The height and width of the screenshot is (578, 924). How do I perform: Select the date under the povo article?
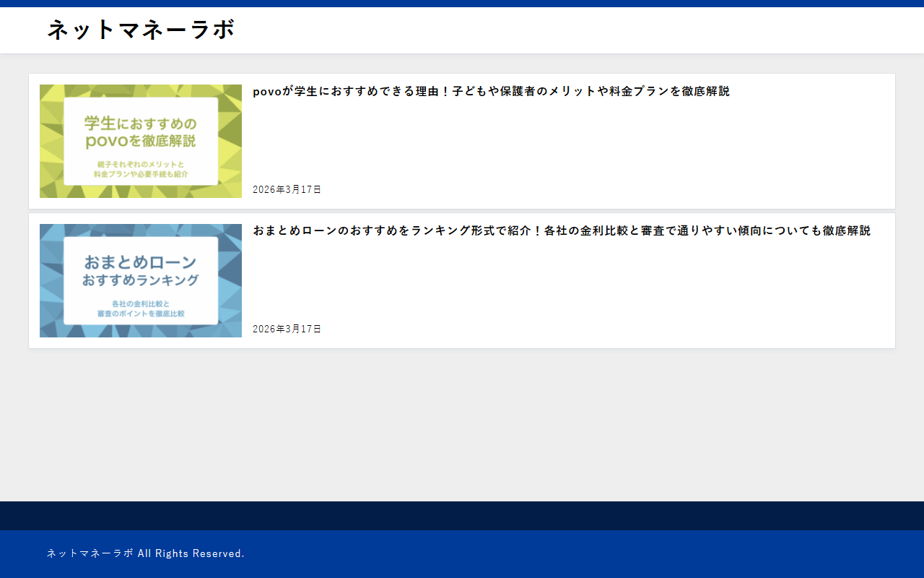287,189
